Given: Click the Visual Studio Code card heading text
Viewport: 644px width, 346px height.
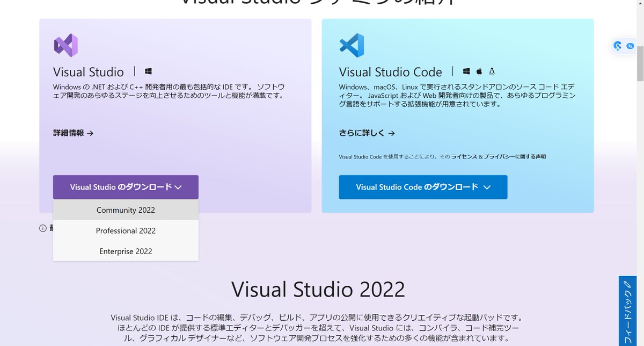Looking at the screenshot, I should [391, 71].
